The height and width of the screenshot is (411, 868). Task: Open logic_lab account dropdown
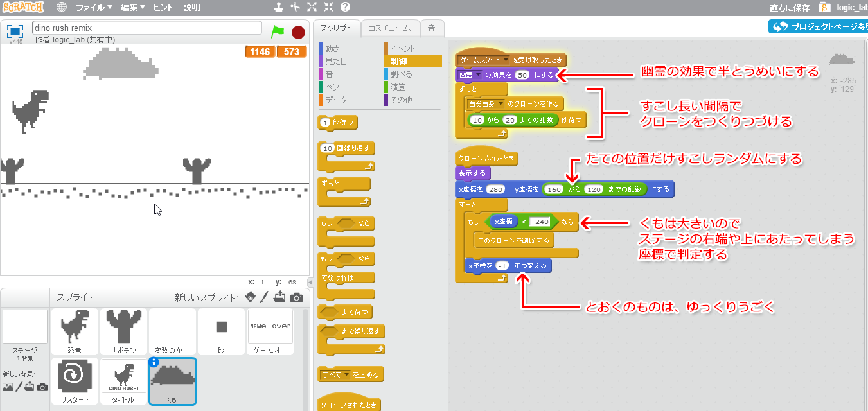(852, 8)
